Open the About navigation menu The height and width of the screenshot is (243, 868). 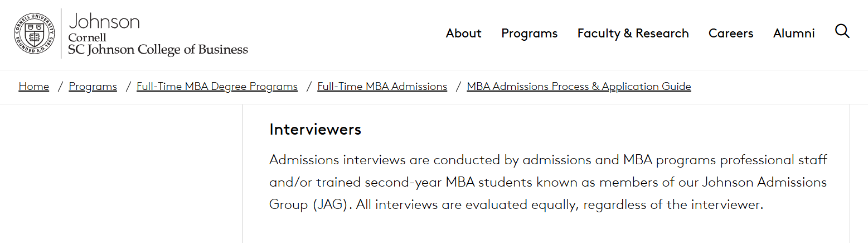463,34
